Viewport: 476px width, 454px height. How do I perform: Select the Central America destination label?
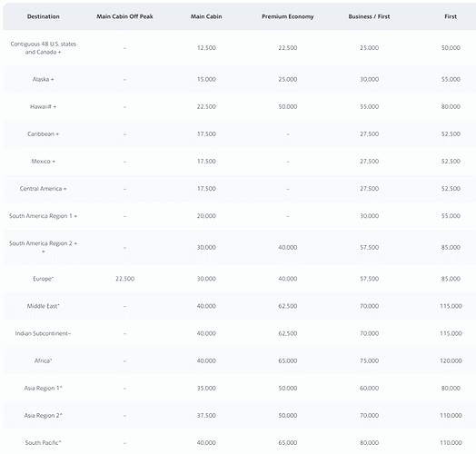[x=43, y=189]
